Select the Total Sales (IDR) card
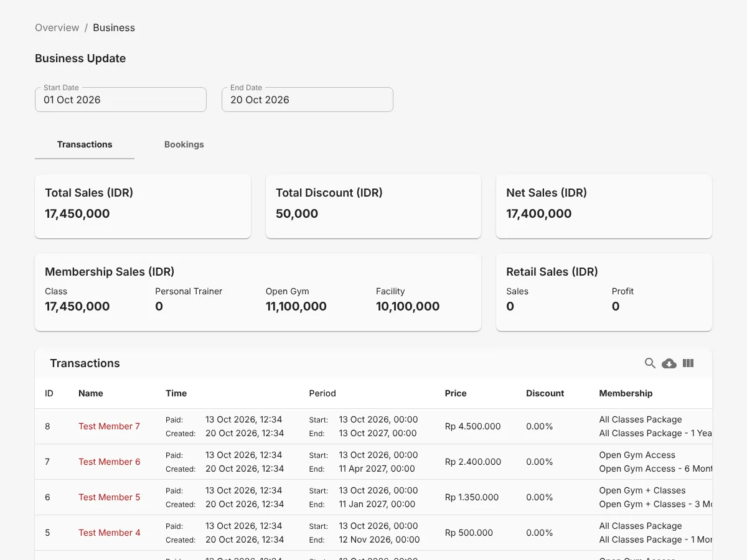Image resolution: width=747 pixels, height=560 pixels. click(x=143, y=207)
